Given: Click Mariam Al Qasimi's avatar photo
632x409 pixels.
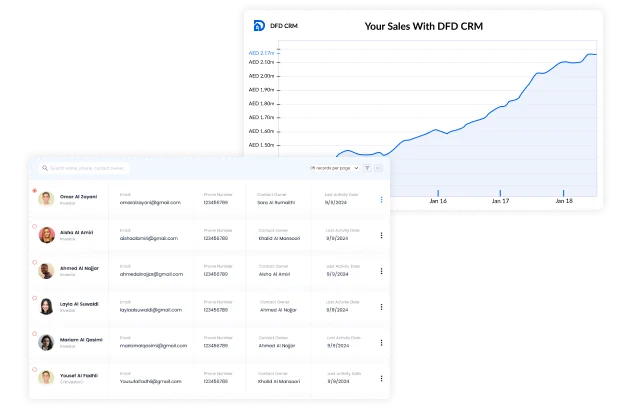Looking at the screenshot, I should 46,342.
